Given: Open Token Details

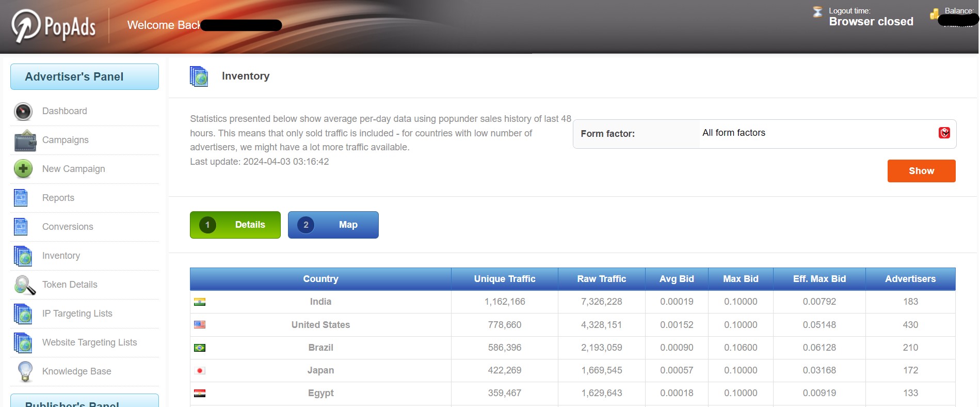Looking at the screenshot, I should [70, 285].
